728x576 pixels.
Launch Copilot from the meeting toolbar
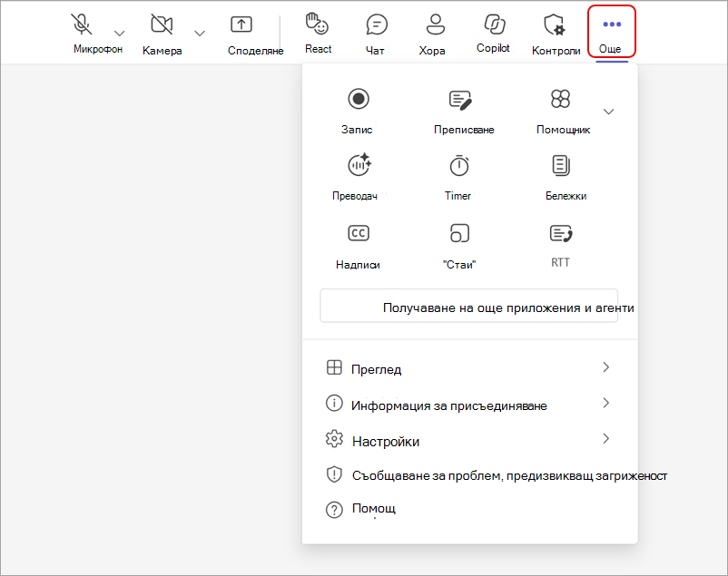[x=495, y=24]
